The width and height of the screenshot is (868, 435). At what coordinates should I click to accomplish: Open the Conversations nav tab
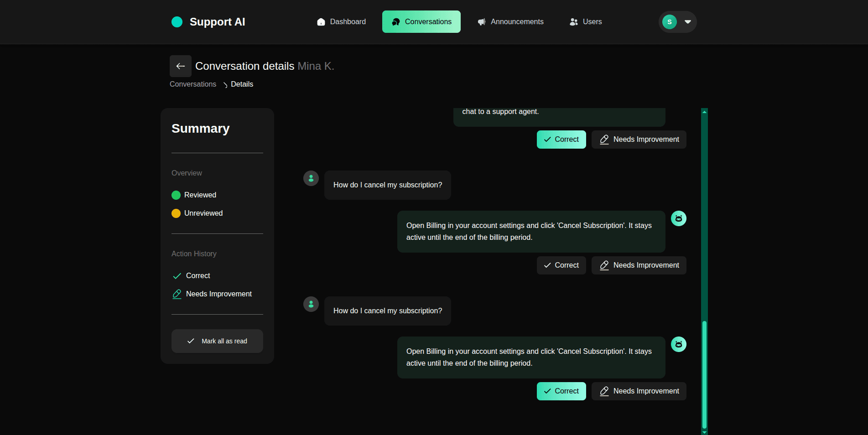[x=421, y=22]
